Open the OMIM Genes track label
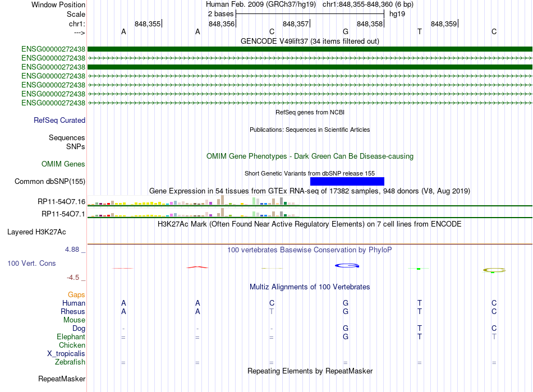This screenshot has width=533, height=392. tap(63, 164)
